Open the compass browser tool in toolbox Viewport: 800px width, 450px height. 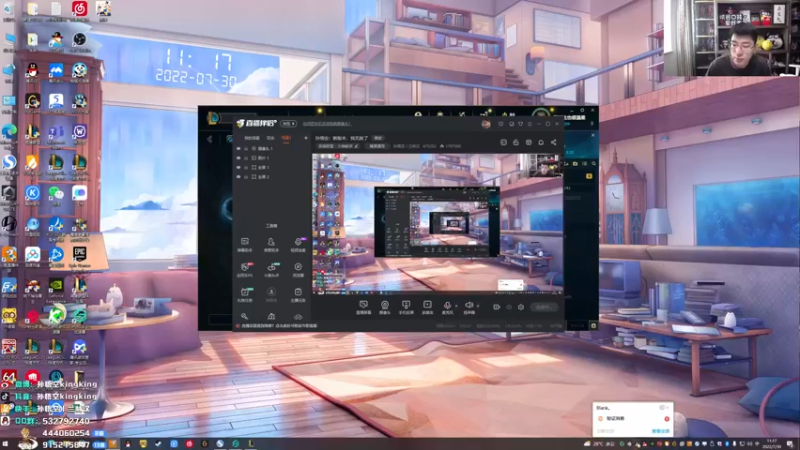point(298,269)
